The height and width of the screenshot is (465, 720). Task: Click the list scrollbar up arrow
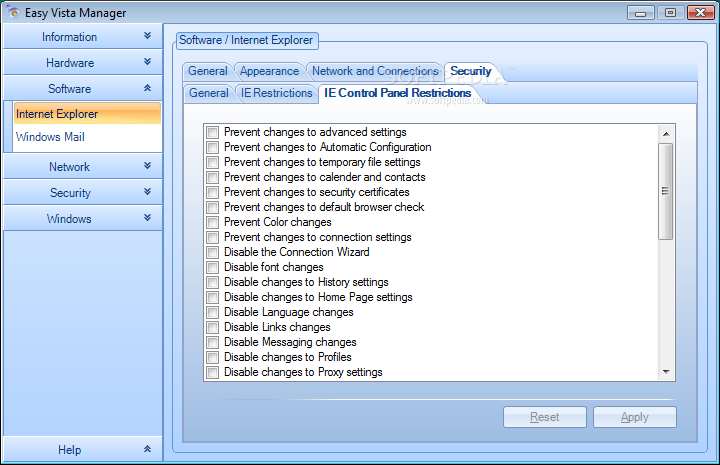666,134
